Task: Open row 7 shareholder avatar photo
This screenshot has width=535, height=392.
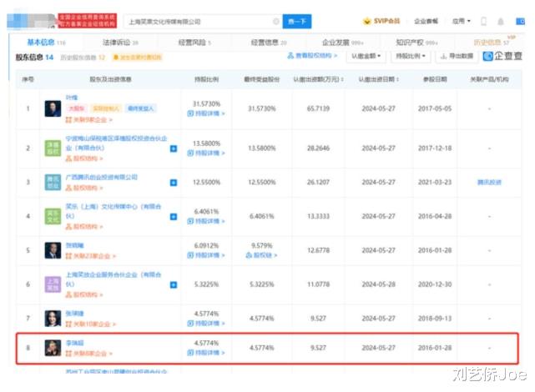Action: (x=53, y=319)
